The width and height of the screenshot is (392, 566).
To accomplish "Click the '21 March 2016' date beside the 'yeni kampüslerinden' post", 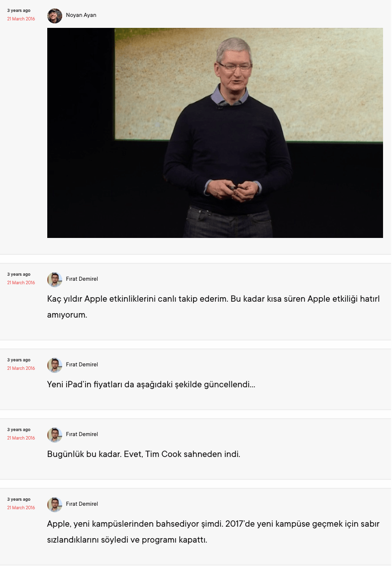I will (x=21, y=508).
